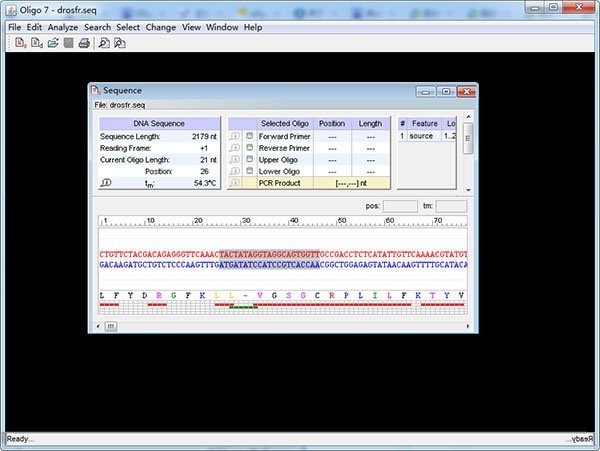Close the Sequence child window

pyautogui.click(x=466, y=91)
